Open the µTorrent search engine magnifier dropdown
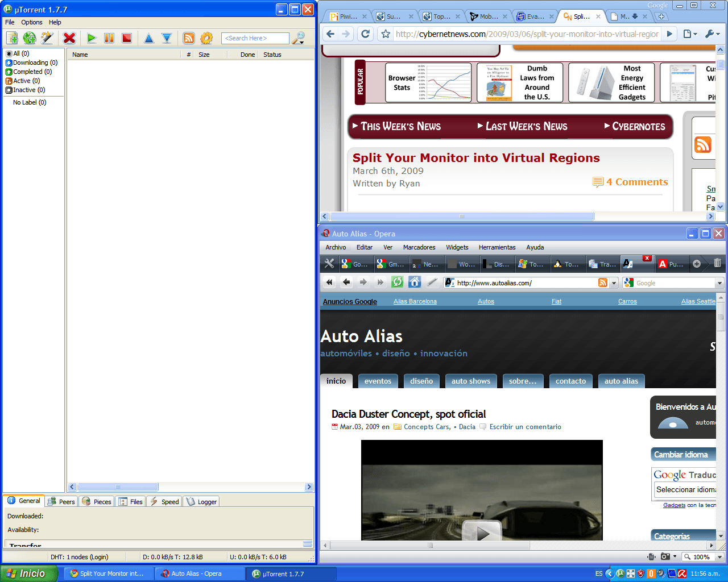728x582 pixels. point(299,38)
